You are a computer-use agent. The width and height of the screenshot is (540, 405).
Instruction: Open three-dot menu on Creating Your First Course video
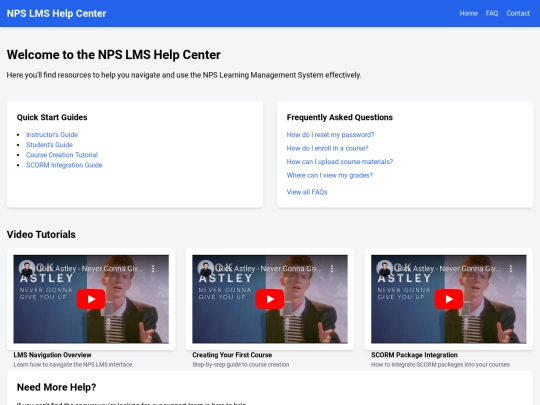coord(332,269)
